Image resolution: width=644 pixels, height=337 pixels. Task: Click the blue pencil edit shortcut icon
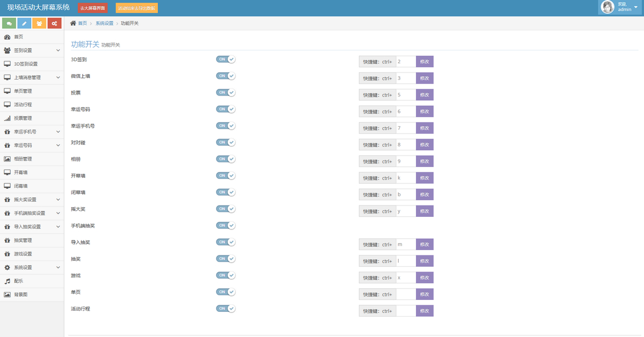pos(24,24)
